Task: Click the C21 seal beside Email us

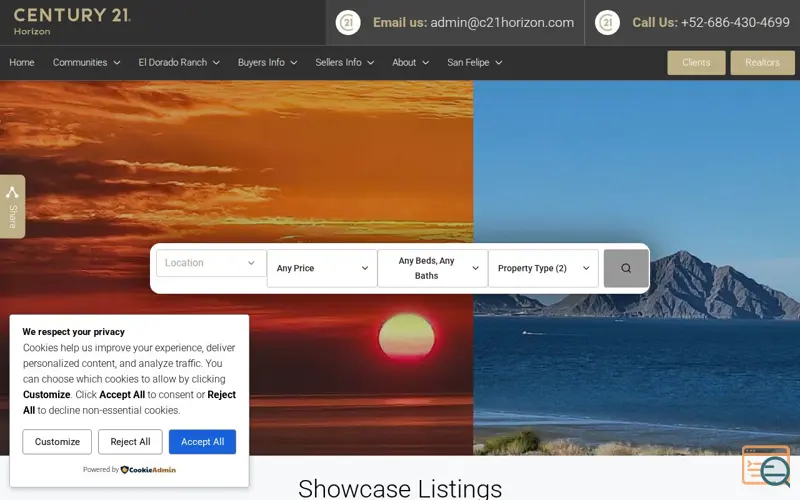Action: 348,22
